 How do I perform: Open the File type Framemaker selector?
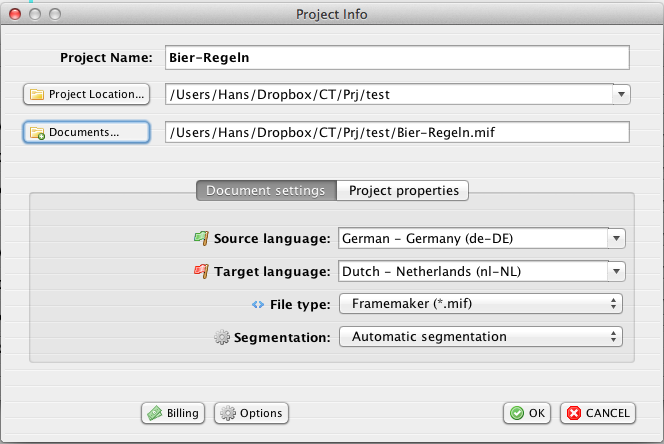tap(481, 304)
